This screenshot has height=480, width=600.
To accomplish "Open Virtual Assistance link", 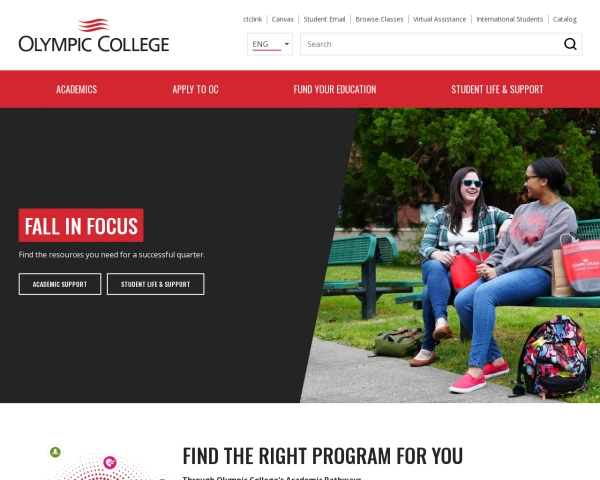I will (x=439, y=19).
